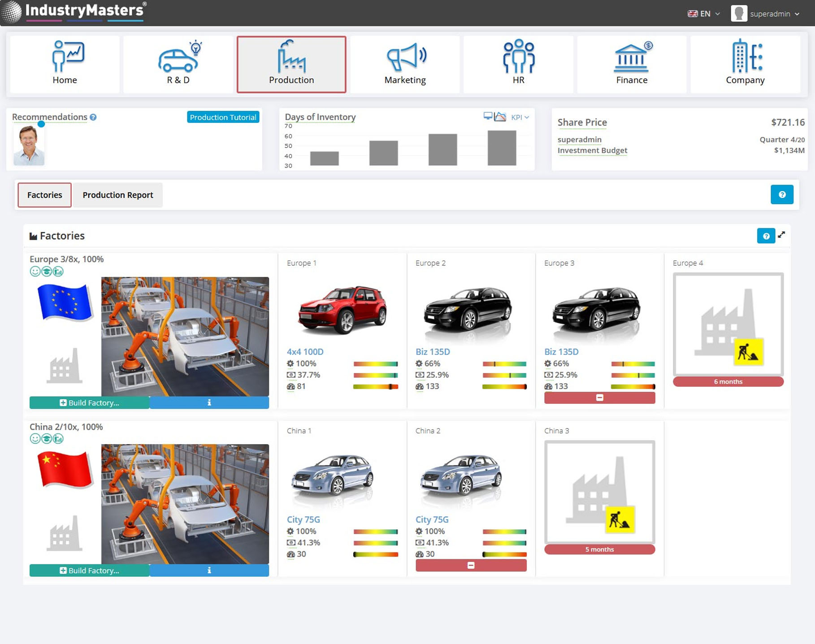815x644 pixels.
Task: Expand the superadmin user menu
Action: pos(766,13)
